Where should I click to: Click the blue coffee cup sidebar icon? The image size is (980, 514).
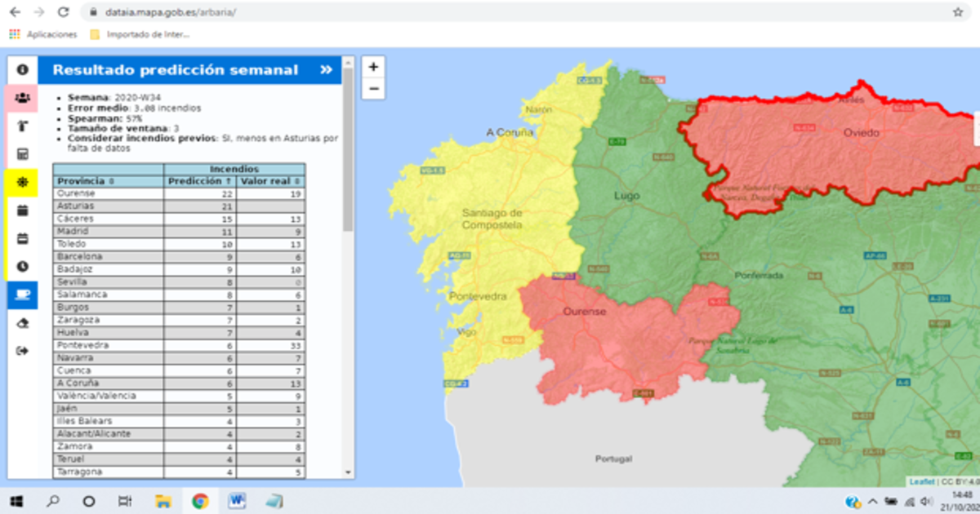pos(22,295)
